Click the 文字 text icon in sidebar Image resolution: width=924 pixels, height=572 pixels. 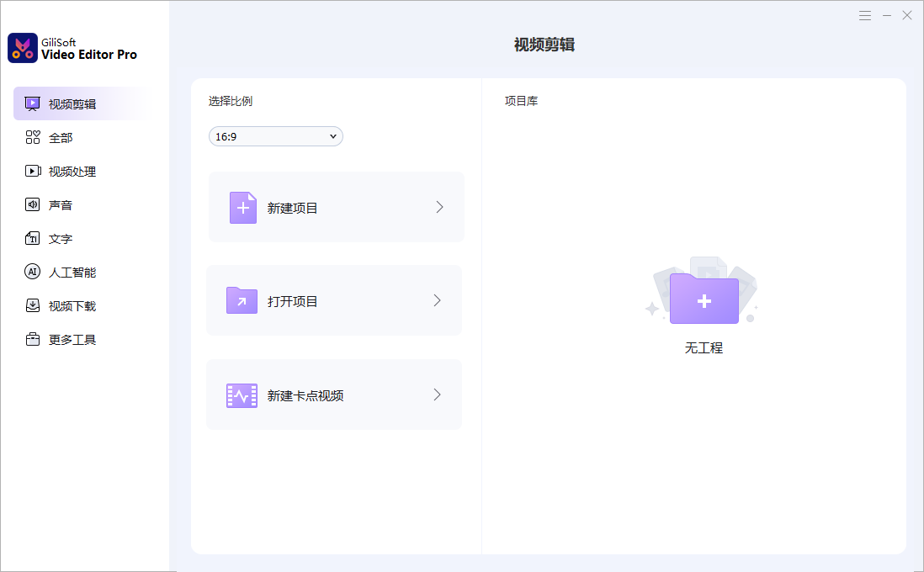(33, 239)
